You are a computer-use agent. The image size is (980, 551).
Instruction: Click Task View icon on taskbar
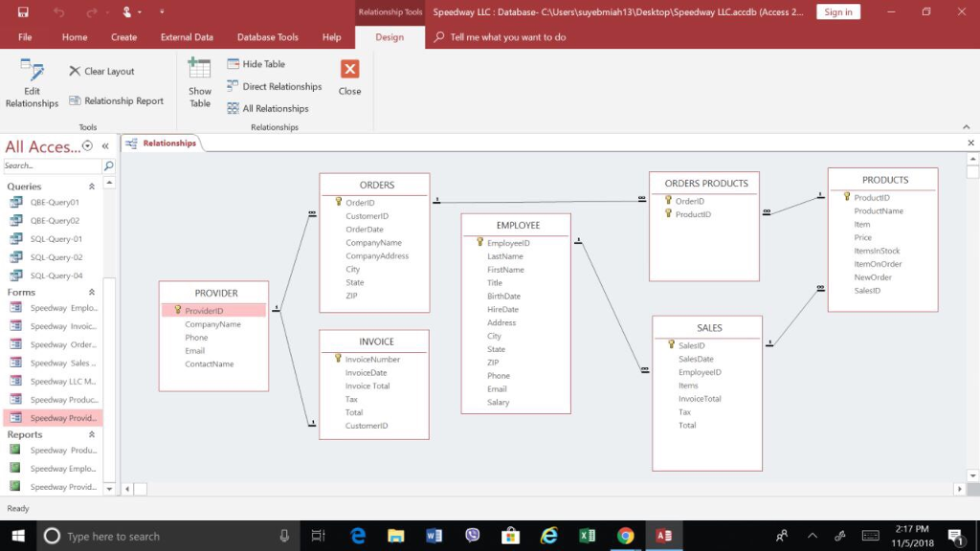pyautogui.click(x=318, y=536)
